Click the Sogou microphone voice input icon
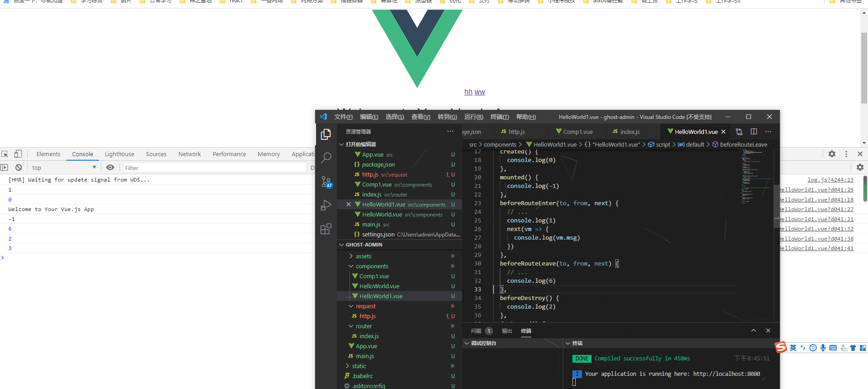The image size is (868, 389). pos(823,348)
